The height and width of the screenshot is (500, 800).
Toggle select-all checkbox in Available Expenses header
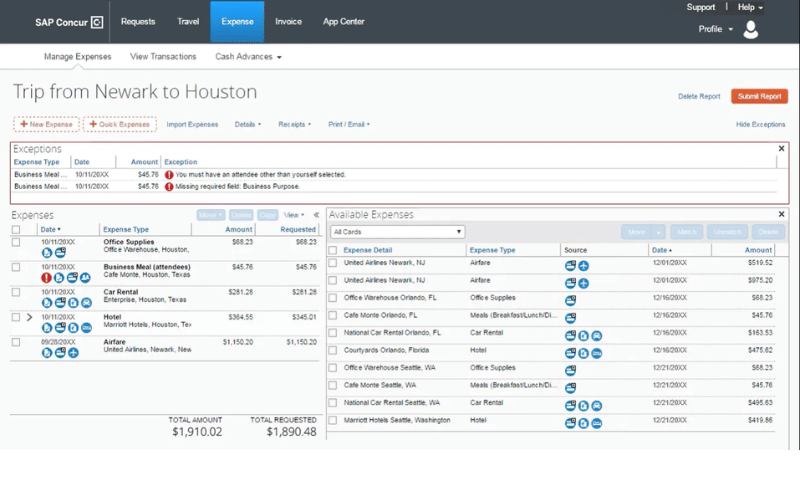tap(333, 250)
